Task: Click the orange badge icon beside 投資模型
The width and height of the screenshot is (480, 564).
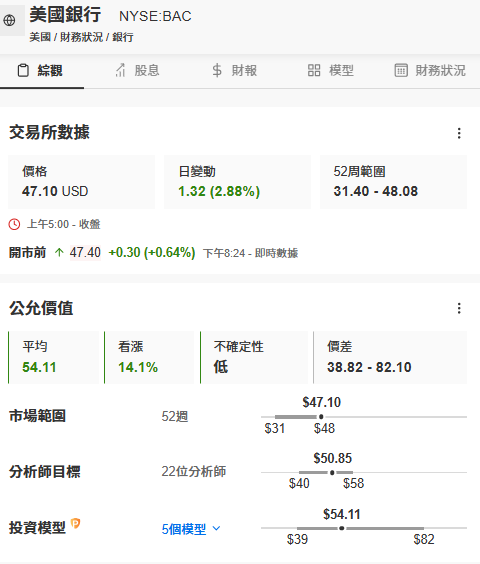Action: point(75,523)
